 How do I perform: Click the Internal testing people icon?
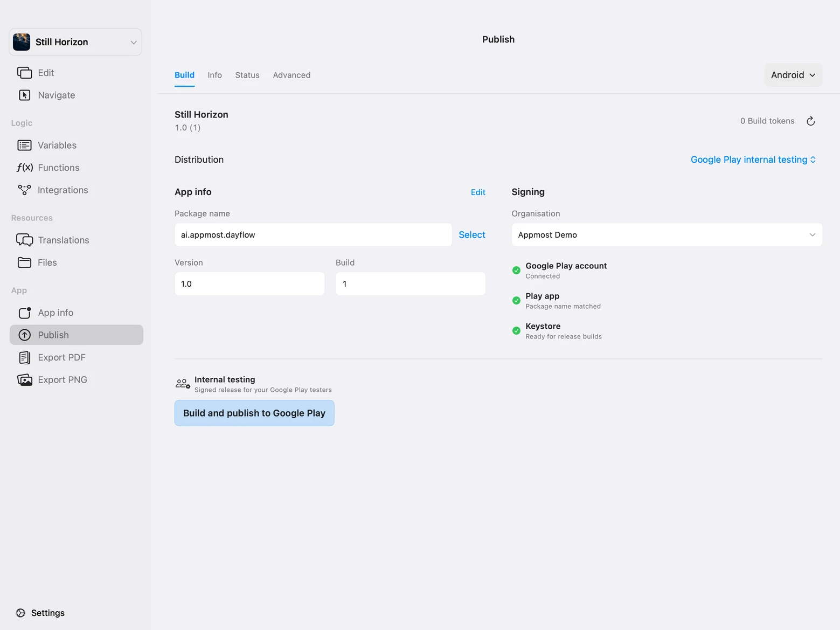pyautogui.click(x=183, y=384)
